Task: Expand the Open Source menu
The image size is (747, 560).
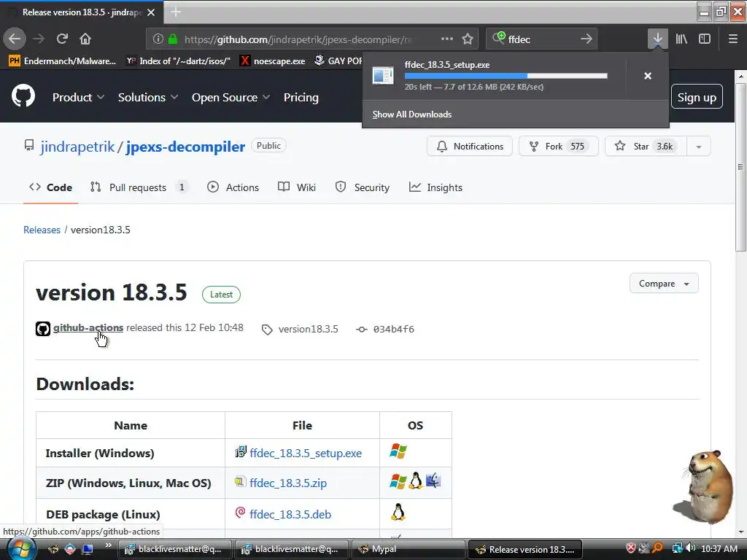Action: [x=231, y=97]
